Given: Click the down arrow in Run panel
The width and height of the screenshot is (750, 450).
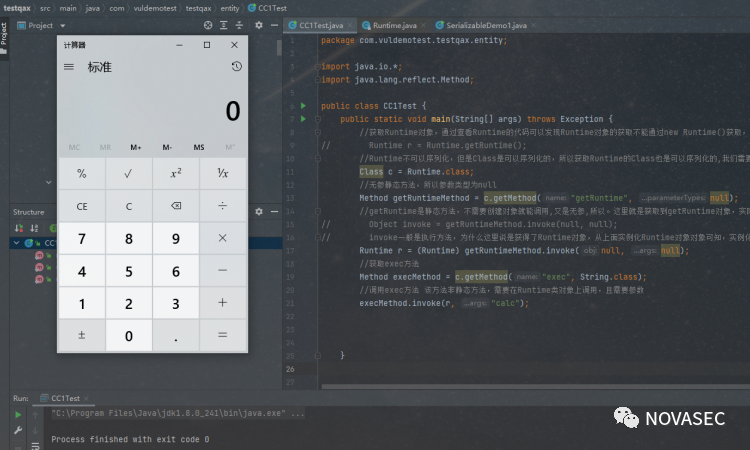Looking at the screenshot, I should coord(35,430).
